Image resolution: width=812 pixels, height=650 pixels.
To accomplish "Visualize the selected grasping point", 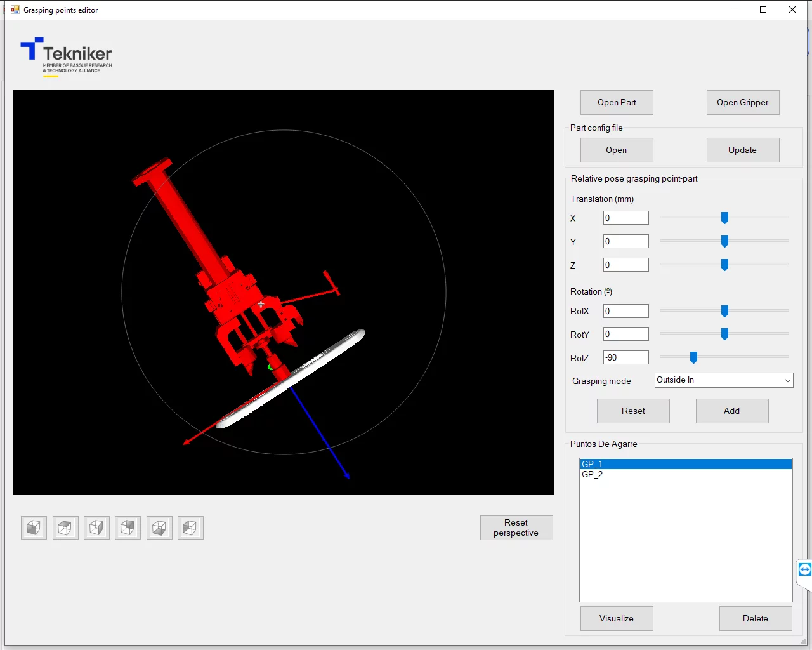I will [x=616, y=618].
